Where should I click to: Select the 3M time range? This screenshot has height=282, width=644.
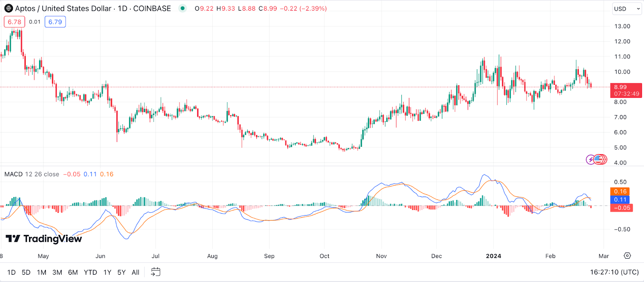[57, 272]
